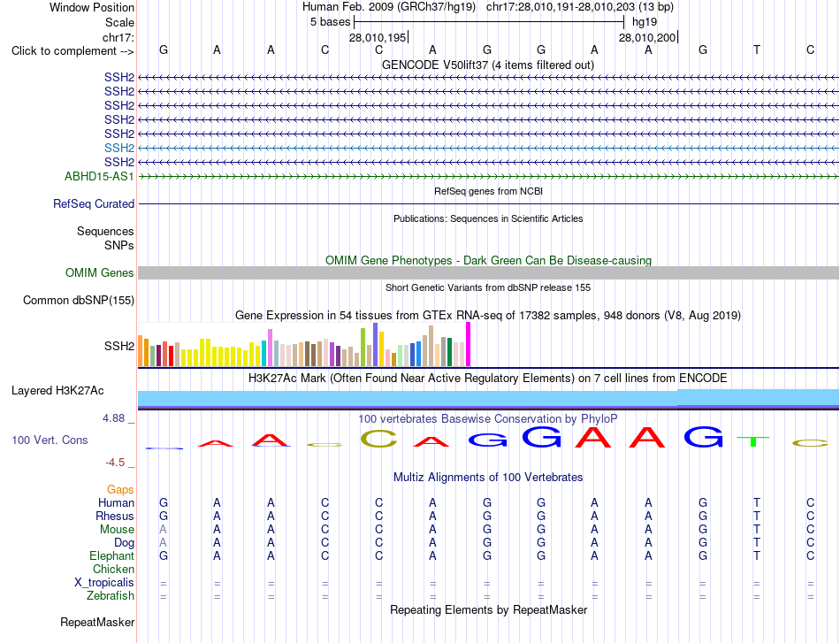
Task: Click the chr17:28,010,191-28,010,203 (13 bp) position text
Action: click(580, 7)
